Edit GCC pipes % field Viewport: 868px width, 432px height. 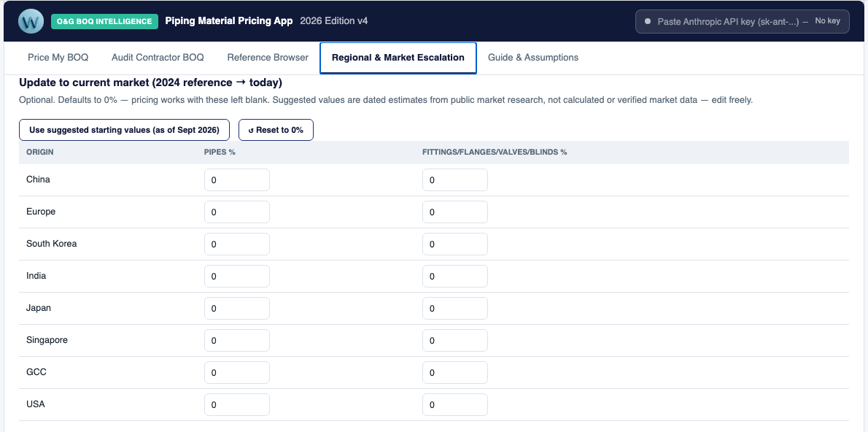237,373
